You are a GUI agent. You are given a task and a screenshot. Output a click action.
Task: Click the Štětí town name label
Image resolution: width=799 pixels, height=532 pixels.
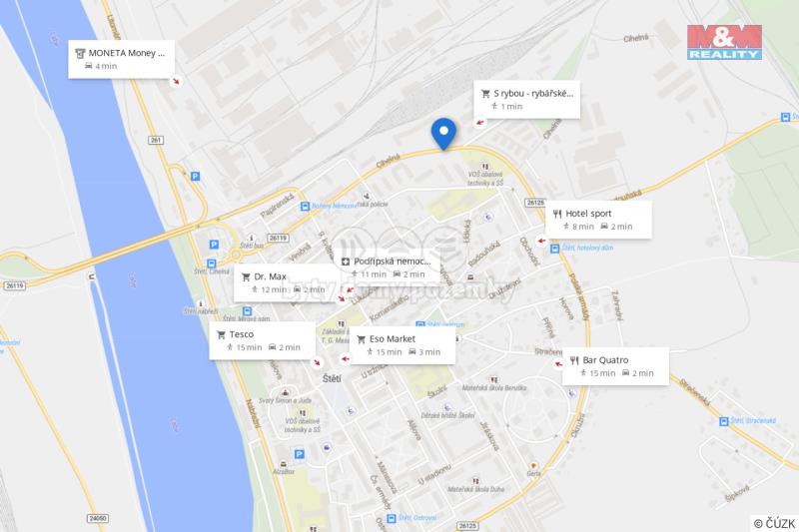tap(332, 378)
